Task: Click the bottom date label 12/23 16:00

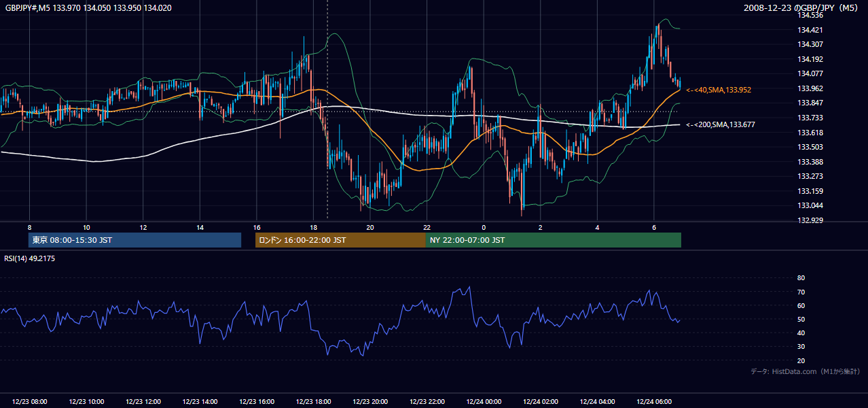Action: pyautogui.click(x=257, y=402)
